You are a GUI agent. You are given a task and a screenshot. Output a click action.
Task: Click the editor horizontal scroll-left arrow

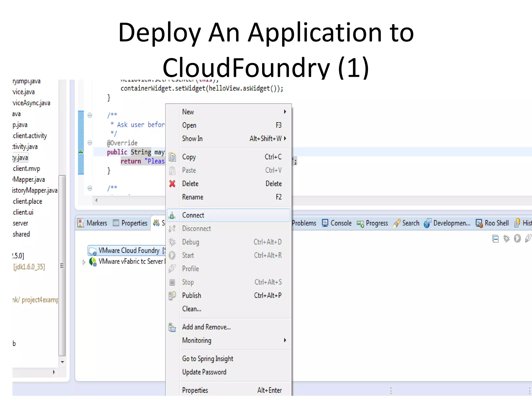pyautogui.click(x=96, y=200)
